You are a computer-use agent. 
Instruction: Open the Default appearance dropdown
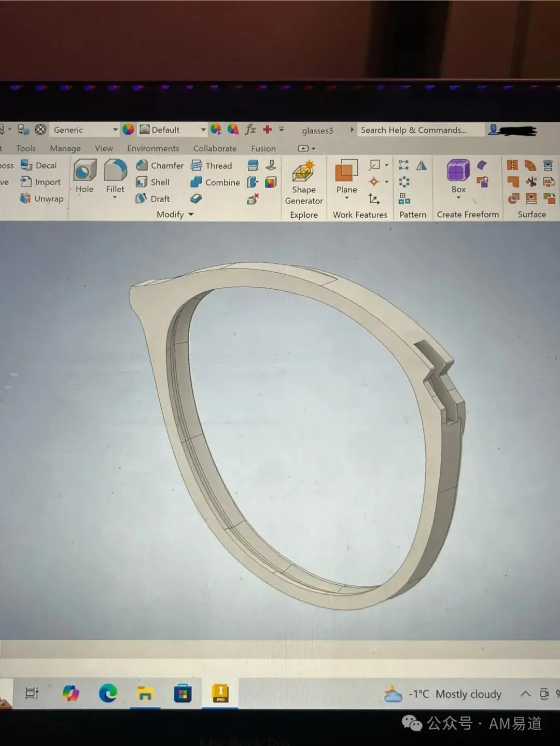[173, 130]
